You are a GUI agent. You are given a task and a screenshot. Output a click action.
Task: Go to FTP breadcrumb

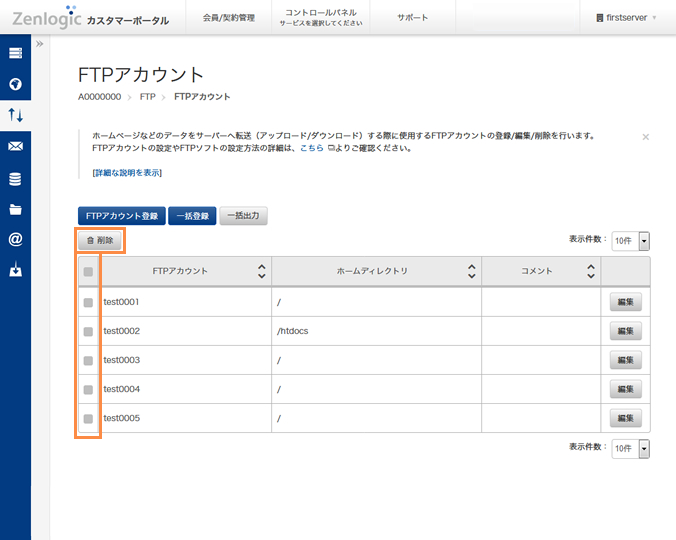tap(147, 97)
